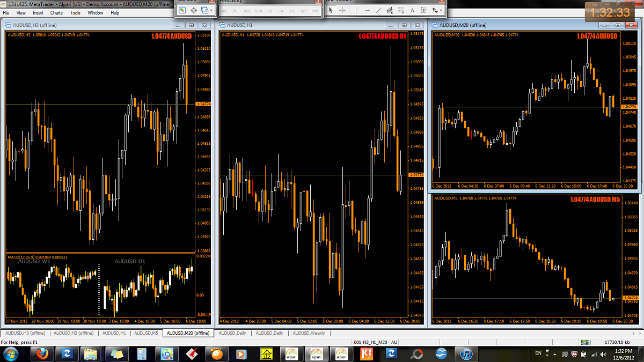Open the Tools menu
This screenshot has height=362, width=644.
coord(75,13)
